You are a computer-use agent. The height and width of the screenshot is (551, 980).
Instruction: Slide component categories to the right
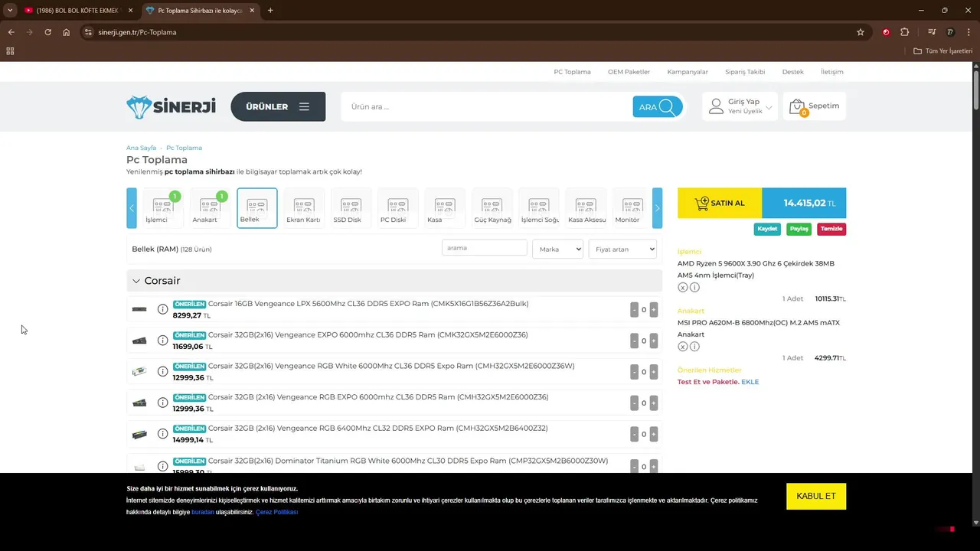click(x=657, y=208)
